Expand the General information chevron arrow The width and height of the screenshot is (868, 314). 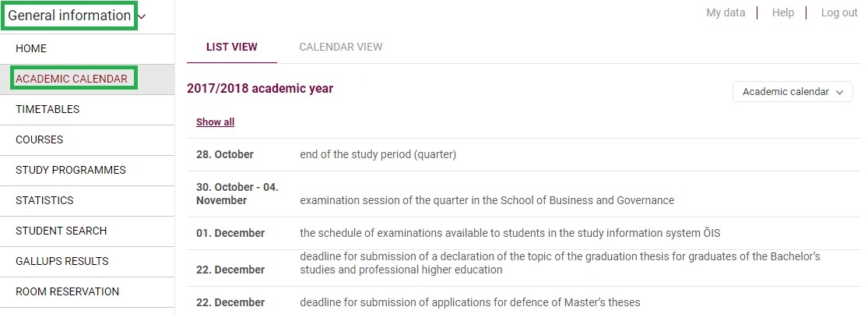click(x=142, y=16)
